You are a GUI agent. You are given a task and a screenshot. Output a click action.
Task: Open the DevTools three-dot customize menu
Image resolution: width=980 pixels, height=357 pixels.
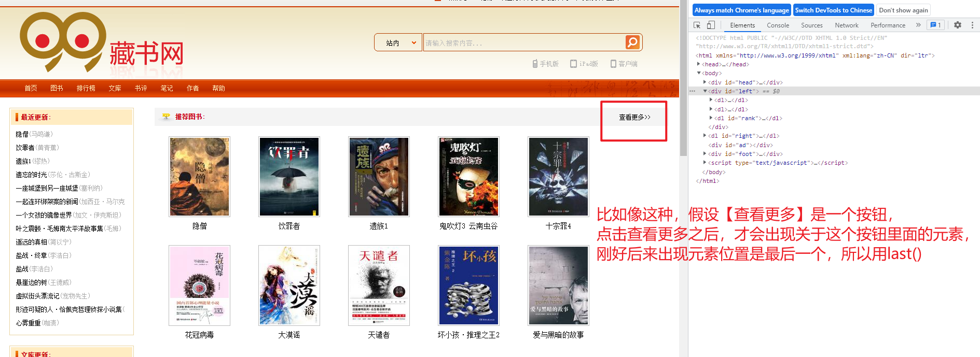pyautogui.click(x=972, y=25)
